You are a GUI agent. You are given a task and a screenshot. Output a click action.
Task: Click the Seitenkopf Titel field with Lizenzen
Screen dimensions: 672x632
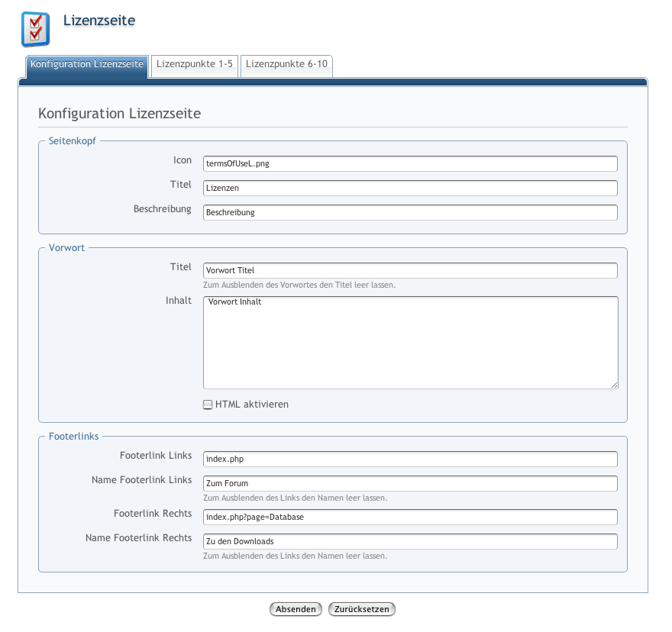[x=409, y=188]
